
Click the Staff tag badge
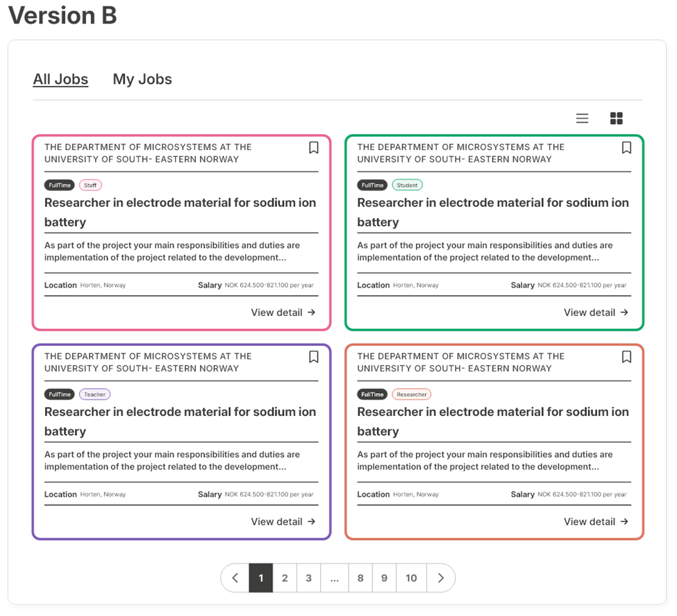pyautogui.click(x=90, y=185)
